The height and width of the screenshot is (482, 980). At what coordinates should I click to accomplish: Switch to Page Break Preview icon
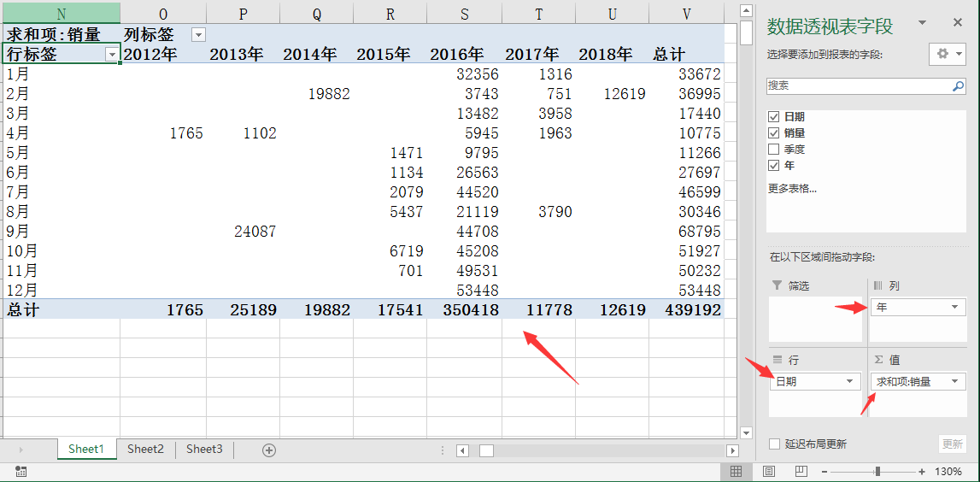(801, 471)
